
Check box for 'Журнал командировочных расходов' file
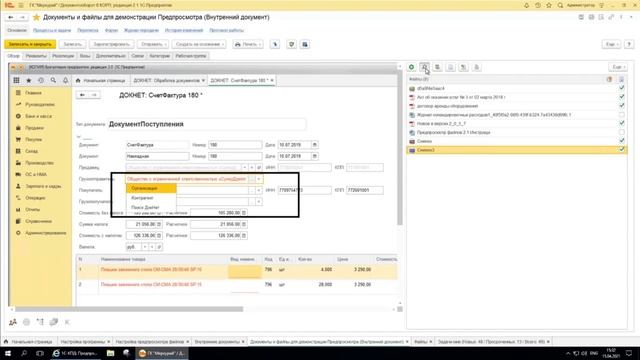(x=621, y=115)
